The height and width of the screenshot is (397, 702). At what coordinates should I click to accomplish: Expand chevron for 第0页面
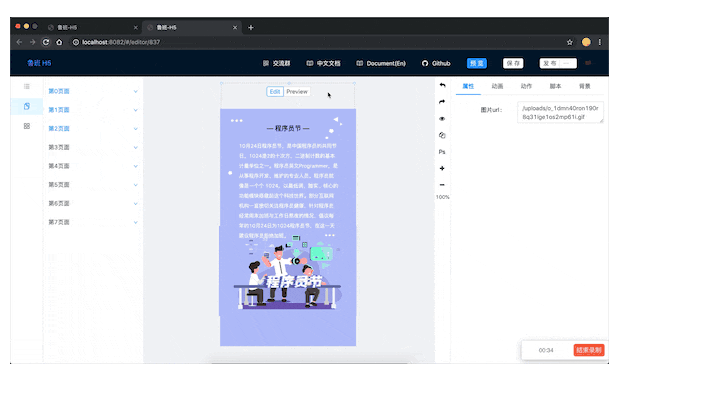(136, 91)
